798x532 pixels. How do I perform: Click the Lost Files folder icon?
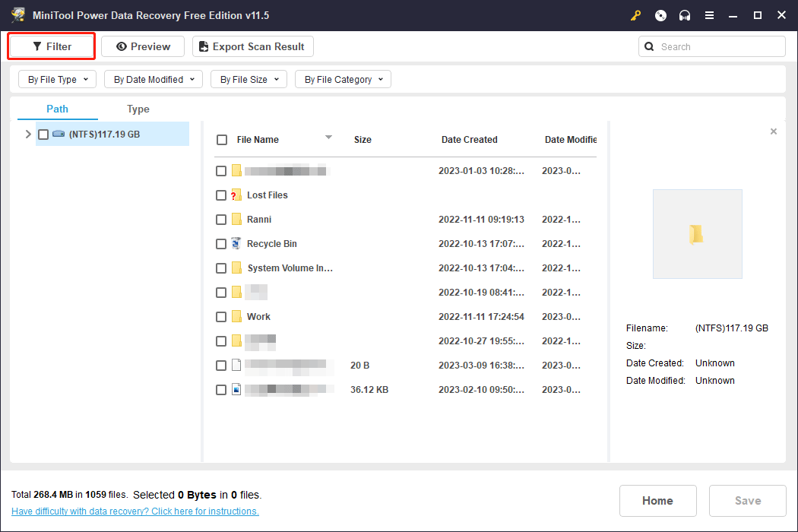[236, 195]
